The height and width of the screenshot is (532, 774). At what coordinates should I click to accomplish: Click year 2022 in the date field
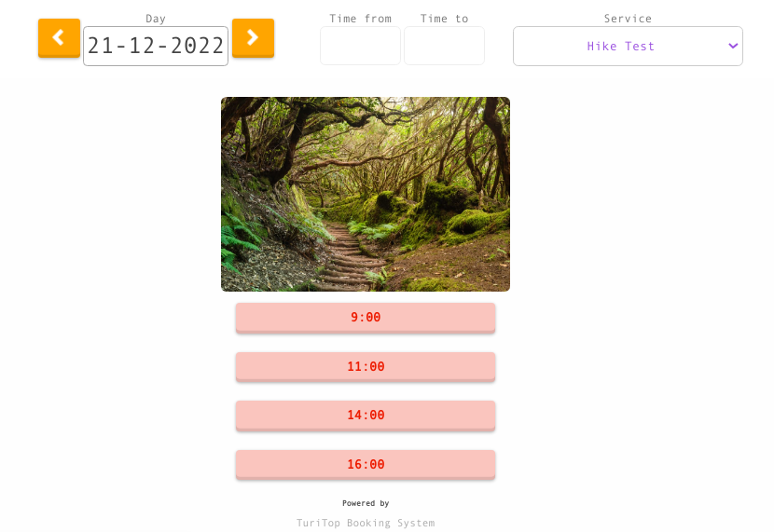[198, 46]
